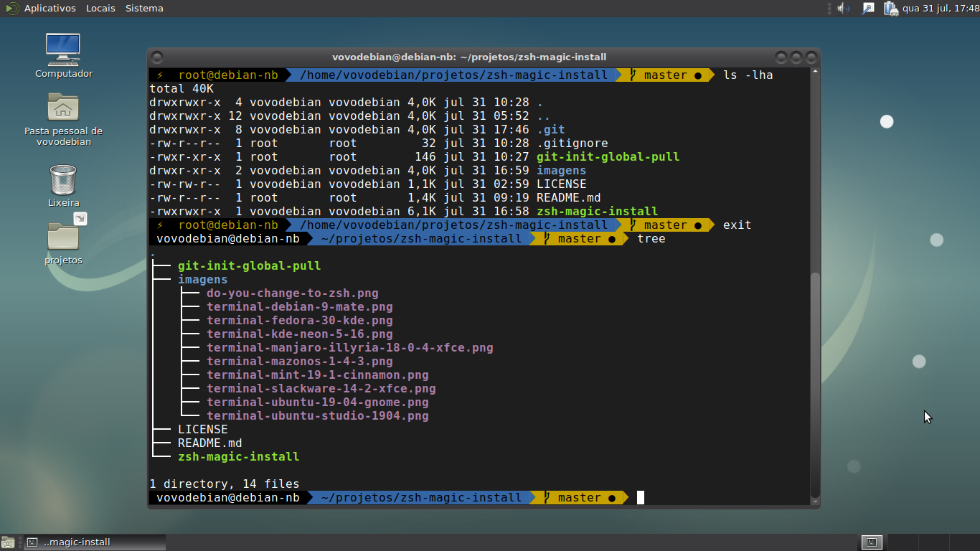The width and height of the screenshot is (980, 551).
Task: Click 'terminal-fedora-30-kde.png' in tree
Action: point(300,320)
